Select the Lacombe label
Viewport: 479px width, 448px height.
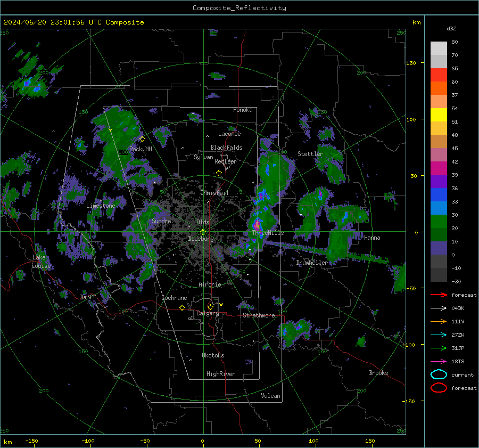(229, 134)
